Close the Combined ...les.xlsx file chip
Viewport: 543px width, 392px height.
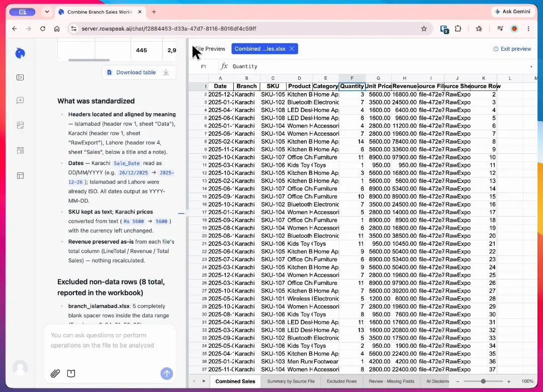coord(292,49)
